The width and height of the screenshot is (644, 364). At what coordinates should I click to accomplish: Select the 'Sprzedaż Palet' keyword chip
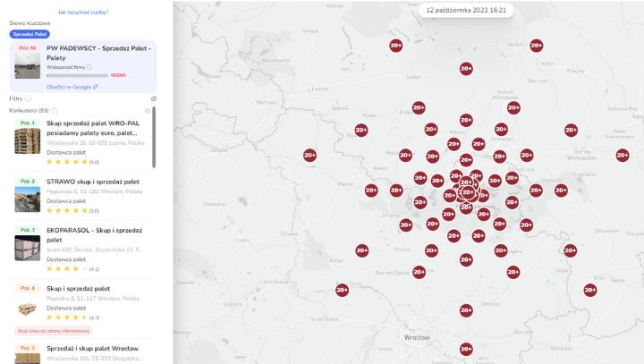pos(30,34)
